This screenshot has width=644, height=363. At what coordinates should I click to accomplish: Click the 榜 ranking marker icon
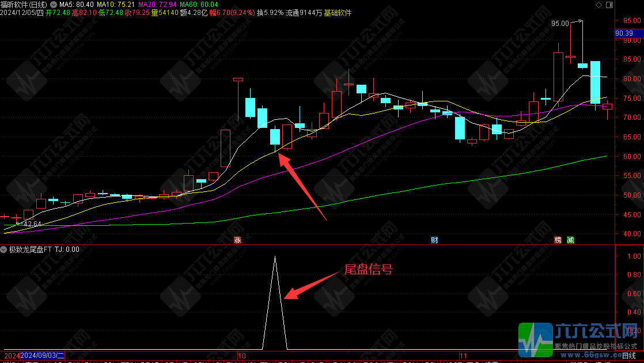(x=558, y=240)
